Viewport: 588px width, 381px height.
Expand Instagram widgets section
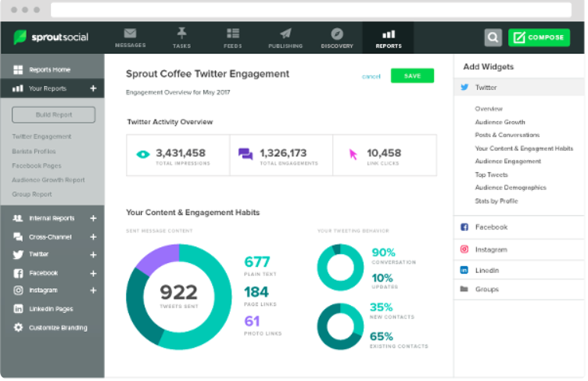click(519, 250)
